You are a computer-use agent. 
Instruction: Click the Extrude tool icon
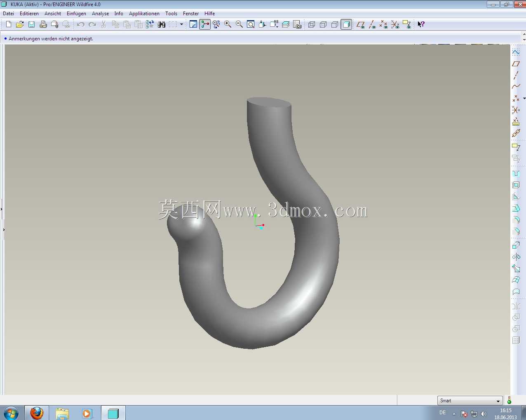click(x=516, y=245)
